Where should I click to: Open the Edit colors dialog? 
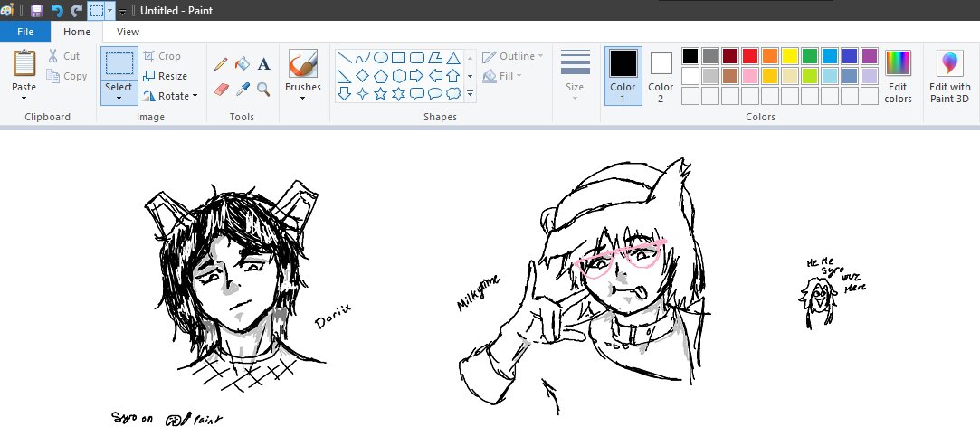point(899,78)
